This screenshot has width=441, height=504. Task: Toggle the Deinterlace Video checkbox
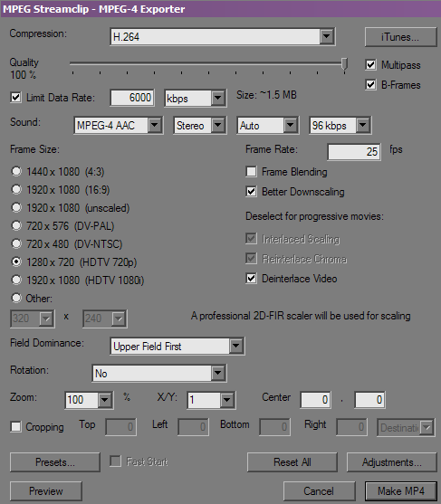pos(251,279)
